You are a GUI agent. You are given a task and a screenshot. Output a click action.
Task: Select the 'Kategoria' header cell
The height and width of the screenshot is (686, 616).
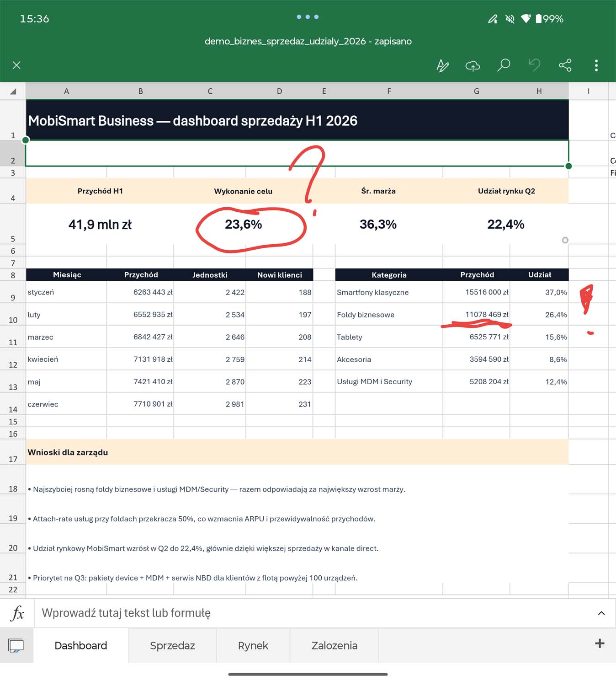click(389, 274)
